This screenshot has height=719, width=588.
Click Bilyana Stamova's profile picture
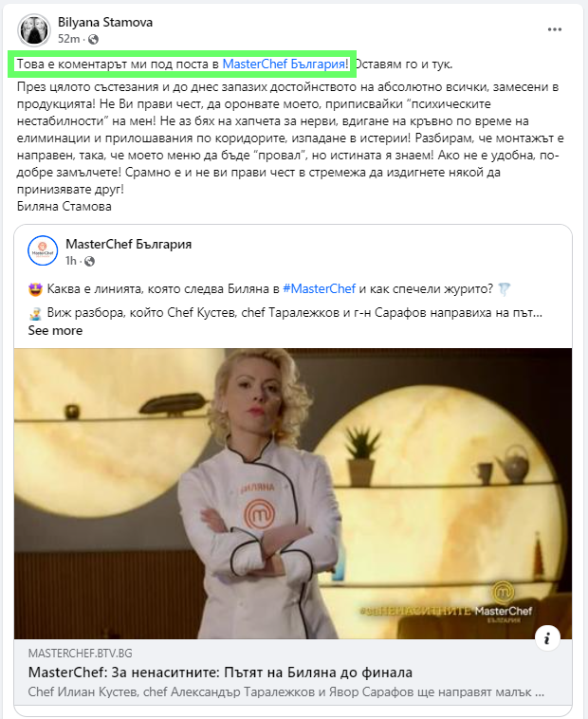[33, 30]
